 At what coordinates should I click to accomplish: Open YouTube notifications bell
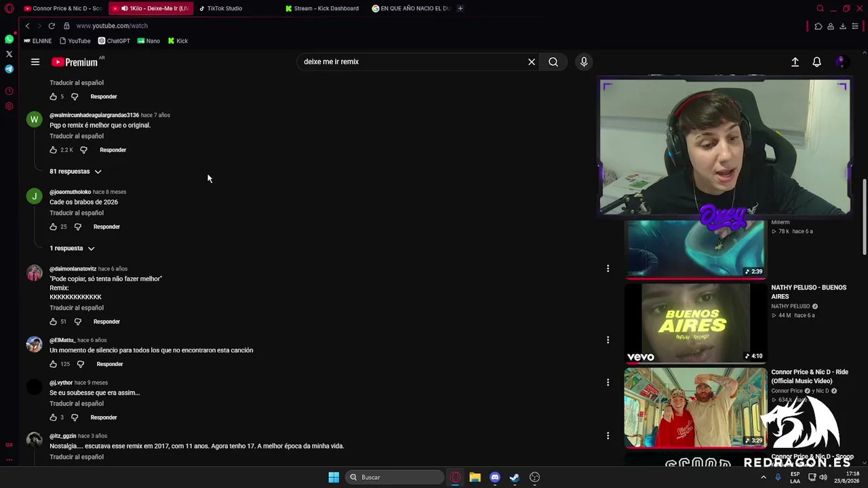[817, 62]
